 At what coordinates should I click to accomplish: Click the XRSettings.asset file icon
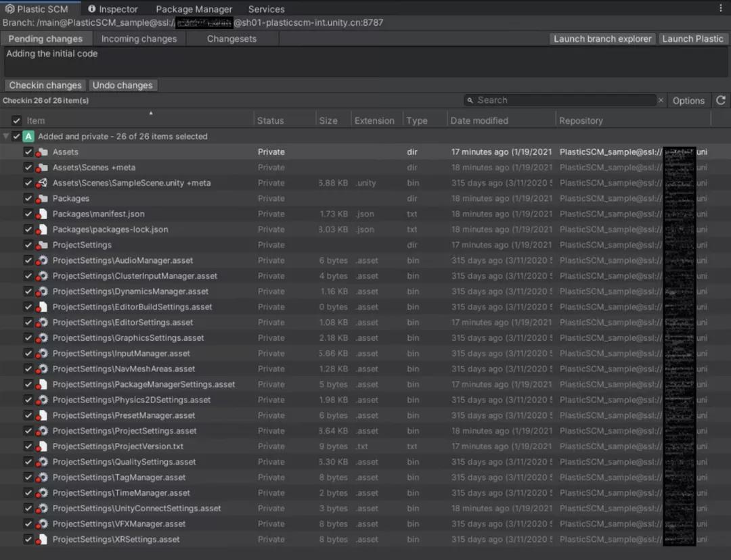[42, 540]
